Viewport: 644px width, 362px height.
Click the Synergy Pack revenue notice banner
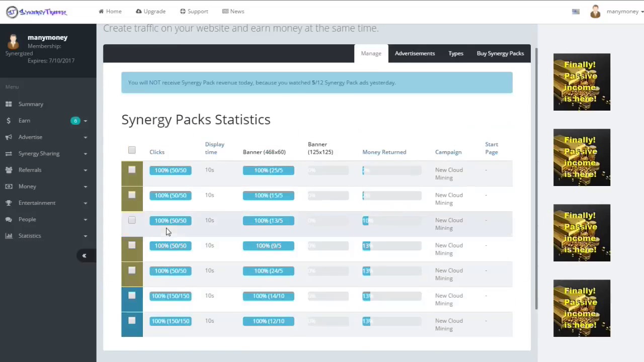[317, 82]
